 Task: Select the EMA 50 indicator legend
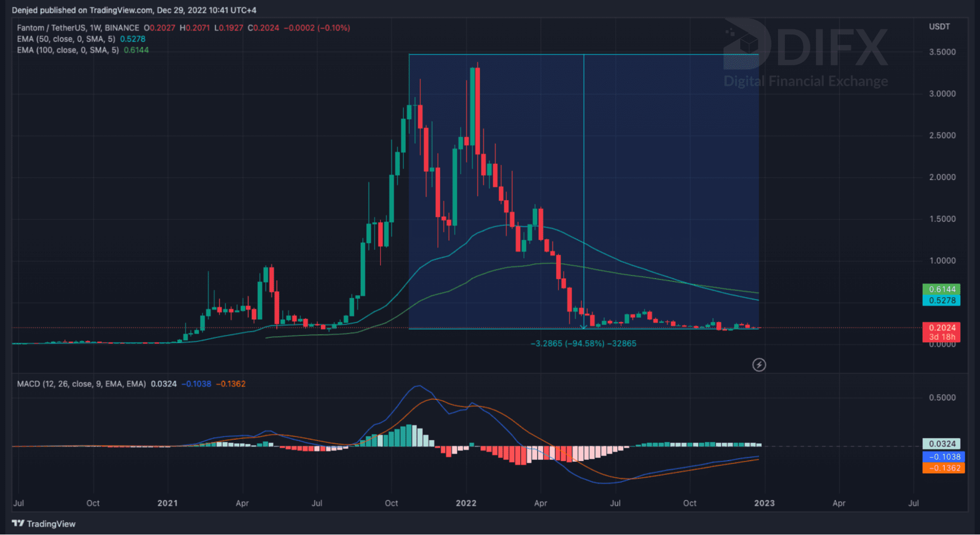66,39
